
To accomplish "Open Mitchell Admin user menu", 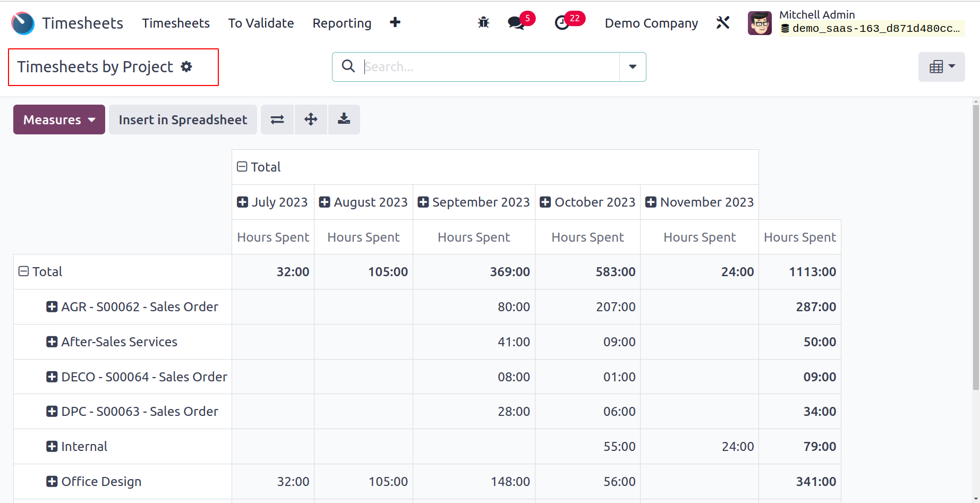I will 856,22.
